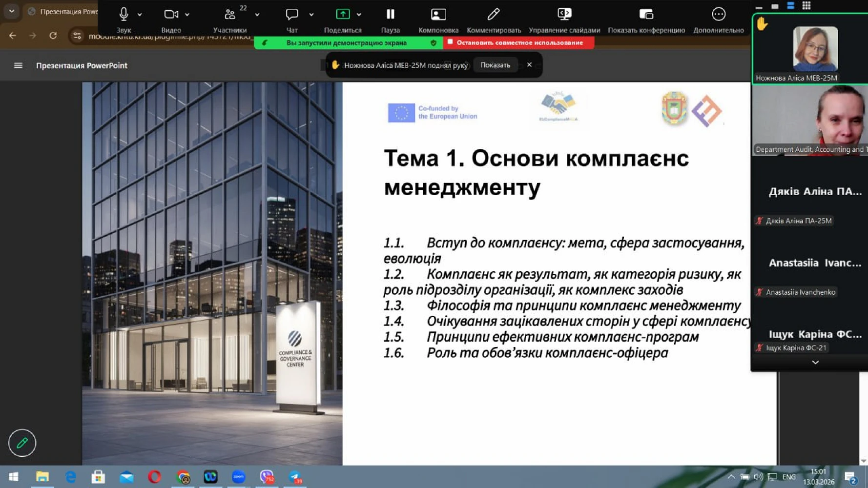
Task: Open the Дополнительно more options menu
Action: (x=718, y=15)
